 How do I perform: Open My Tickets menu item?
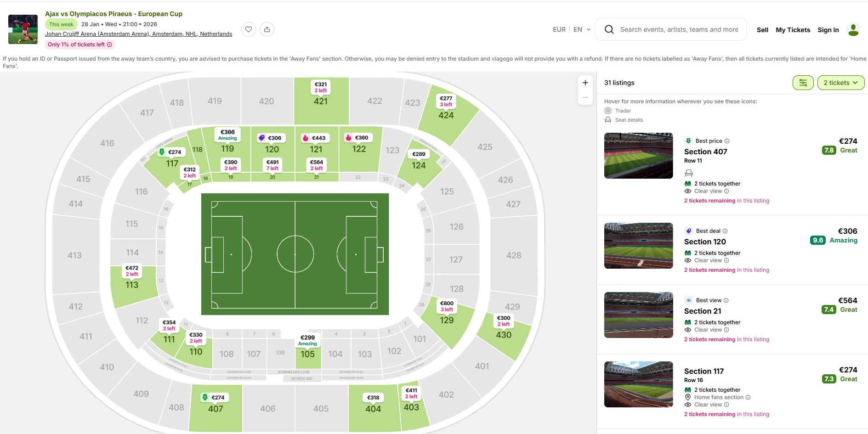(793, 30)
